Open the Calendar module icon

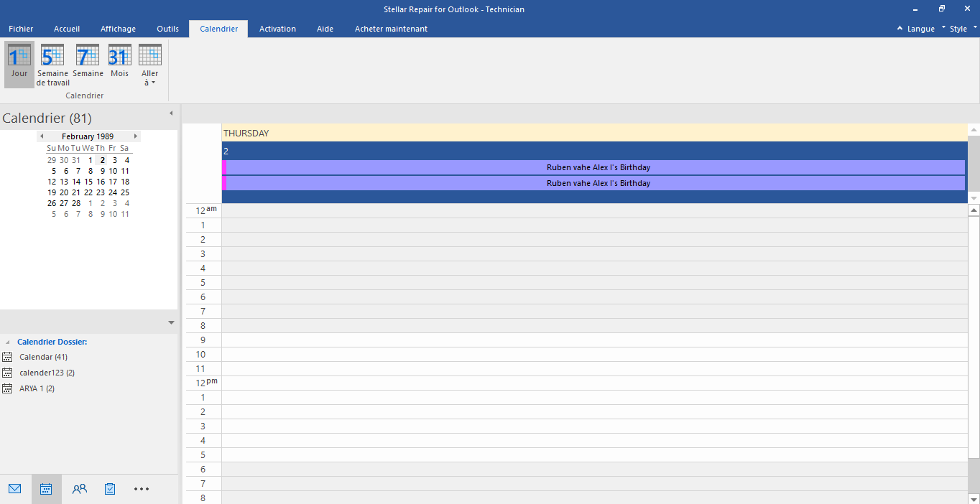tap(46, 489)
